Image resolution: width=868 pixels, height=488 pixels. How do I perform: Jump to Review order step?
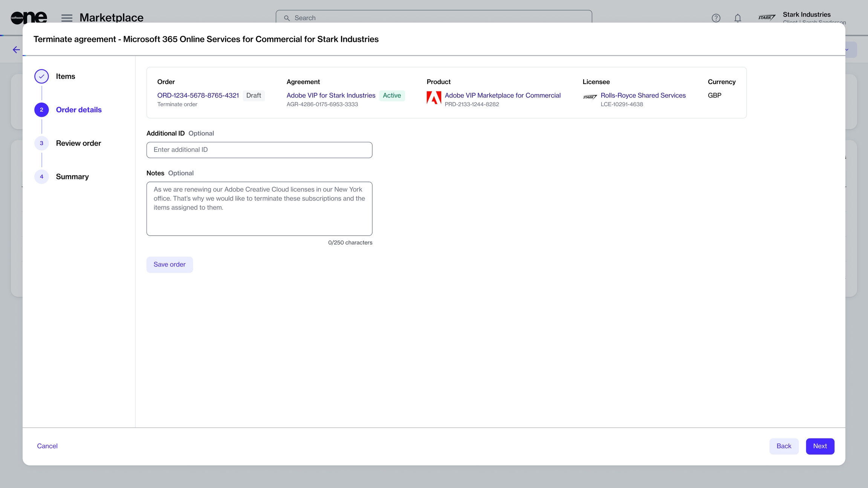point(78,143)
